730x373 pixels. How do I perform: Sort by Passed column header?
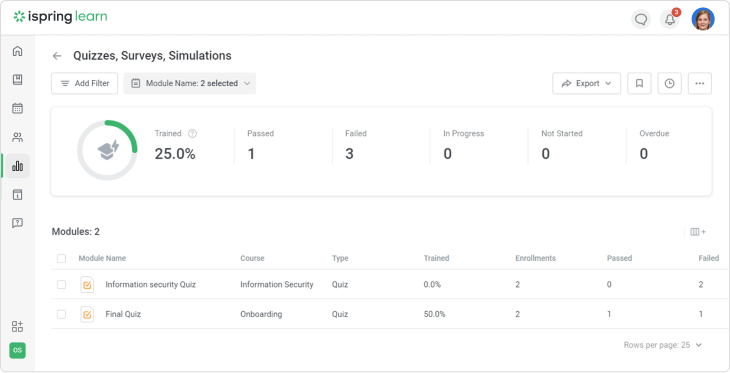[x=619, y=258]
